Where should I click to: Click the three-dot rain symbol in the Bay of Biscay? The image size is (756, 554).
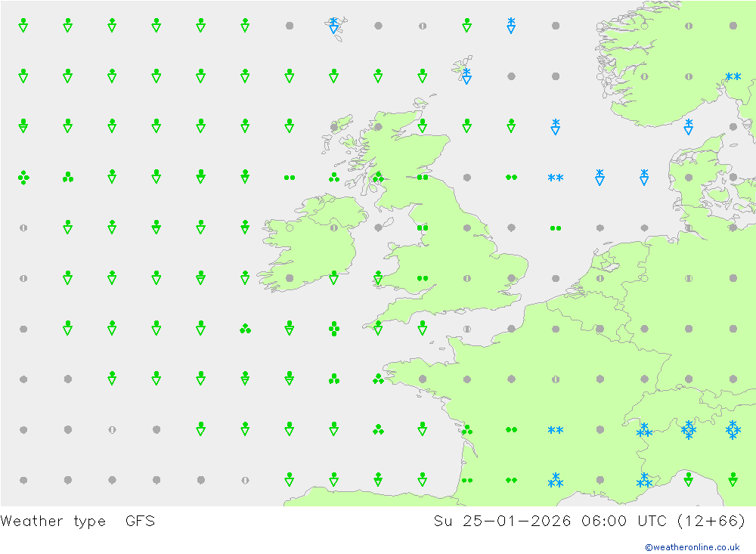pyautogui.click(x=378, y=429)
